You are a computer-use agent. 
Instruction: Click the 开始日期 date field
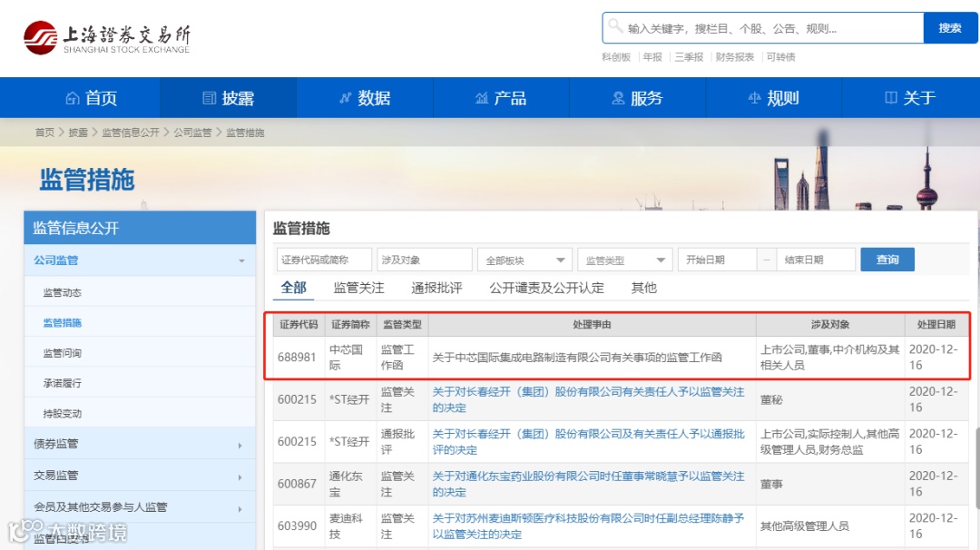(x=718, y=260)
